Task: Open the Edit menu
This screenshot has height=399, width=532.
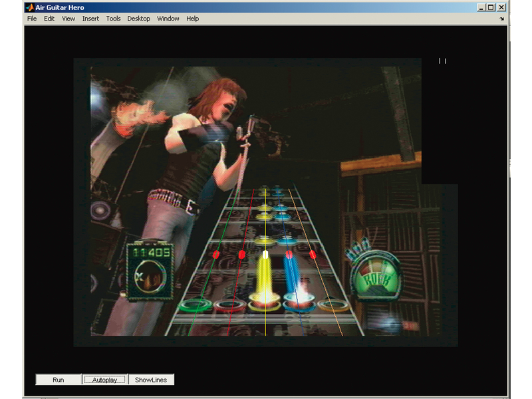Action: click(49, 19)
